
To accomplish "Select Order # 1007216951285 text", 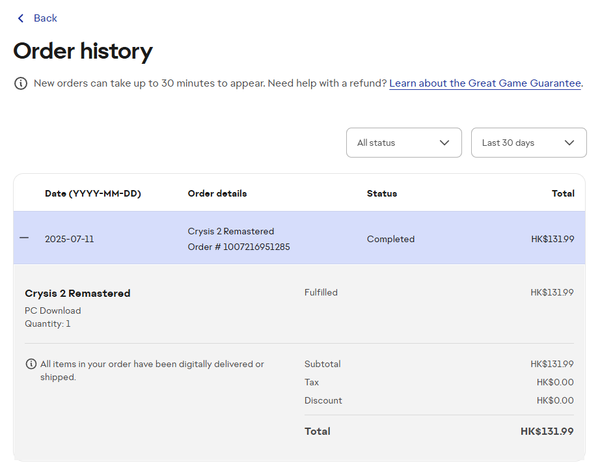I will click(239, 247).
